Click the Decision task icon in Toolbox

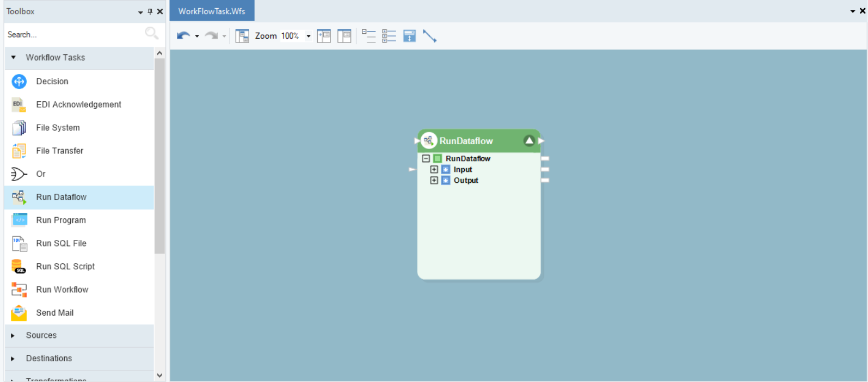[19, 82]
